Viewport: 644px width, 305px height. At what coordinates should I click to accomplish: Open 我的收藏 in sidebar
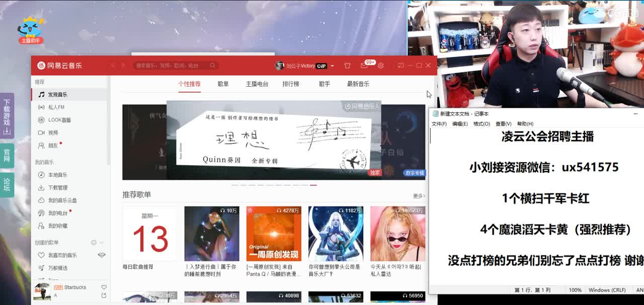[x=69, y=226]
